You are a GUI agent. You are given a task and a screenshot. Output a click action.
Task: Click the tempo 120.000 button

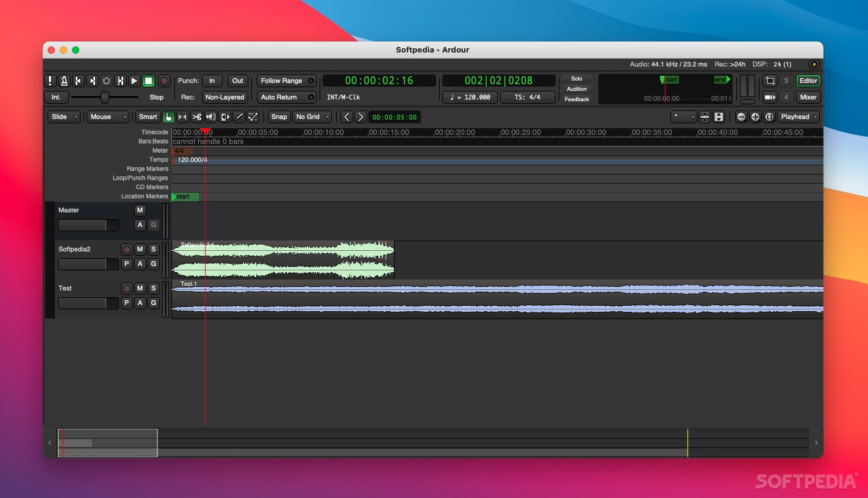(x=470, y=97)
